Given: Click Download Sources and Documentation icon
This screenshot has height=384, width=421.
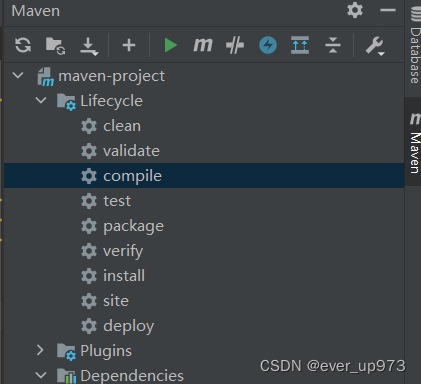Looking at the screenshot, I should 89,46.
